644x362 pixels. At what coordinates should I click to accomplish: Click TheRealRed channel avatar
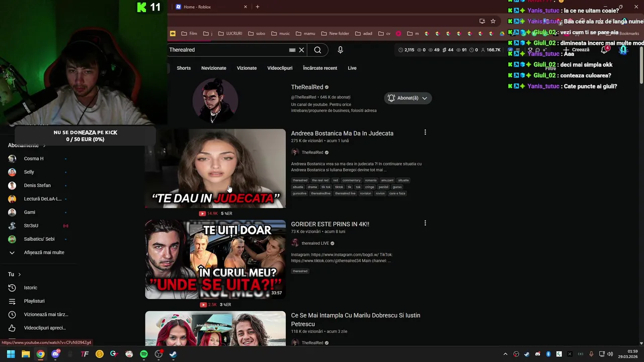[x=215, y=101]
